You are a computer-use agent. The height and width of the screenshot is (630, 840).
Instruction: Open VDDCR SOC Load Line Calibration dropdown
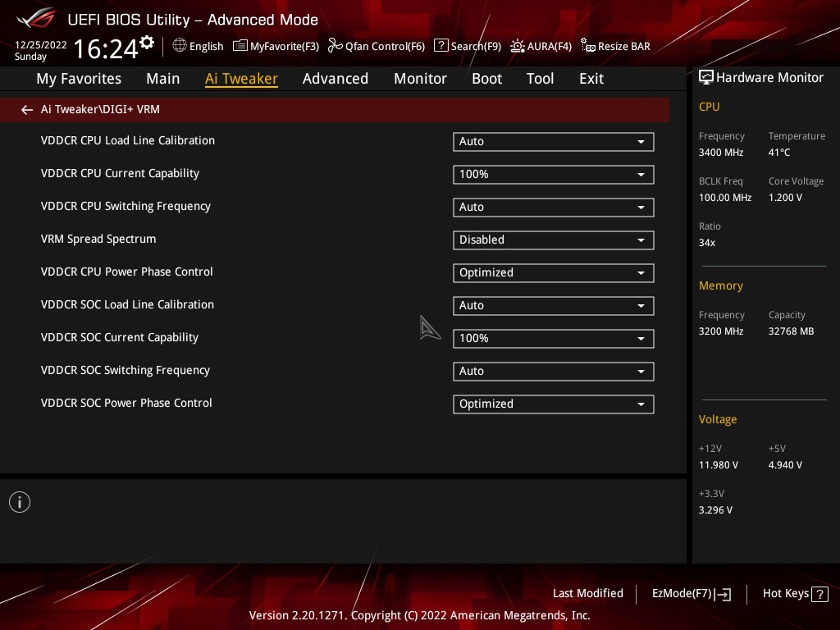(554, 305)
